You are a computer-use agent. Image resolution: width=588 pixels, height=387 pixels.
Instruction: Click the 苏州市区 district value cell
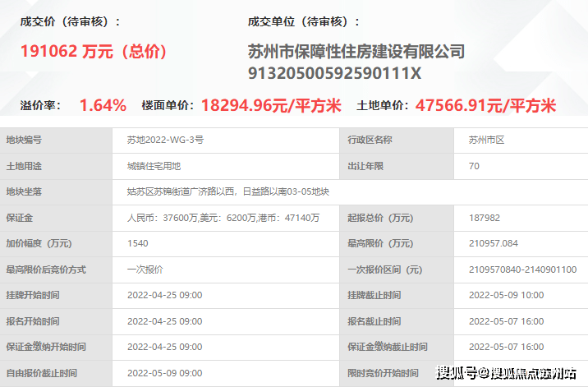[521, 140]
